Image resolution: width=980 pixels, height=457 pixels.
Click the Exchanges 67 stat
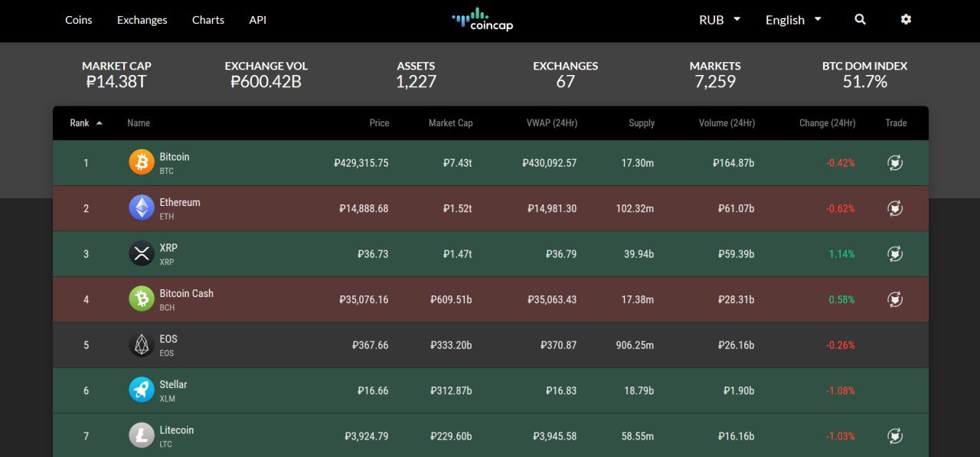pos(566,74)
